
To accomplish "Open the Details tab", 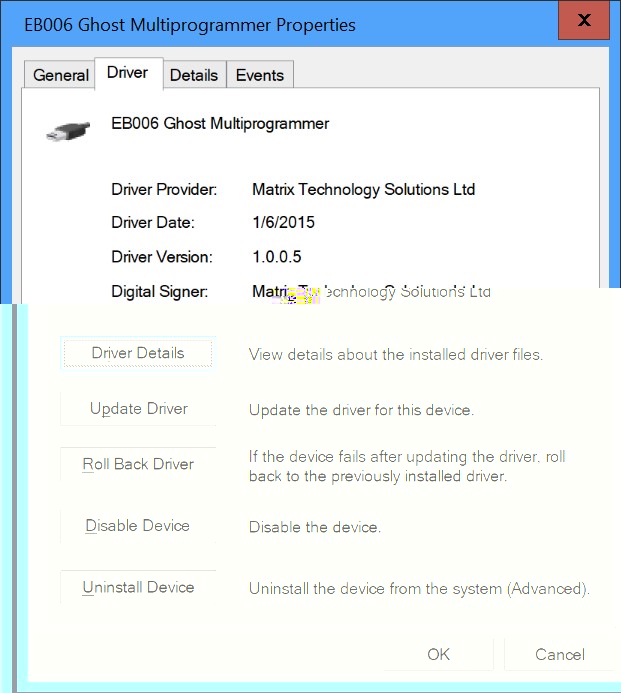I will (194, 75).
